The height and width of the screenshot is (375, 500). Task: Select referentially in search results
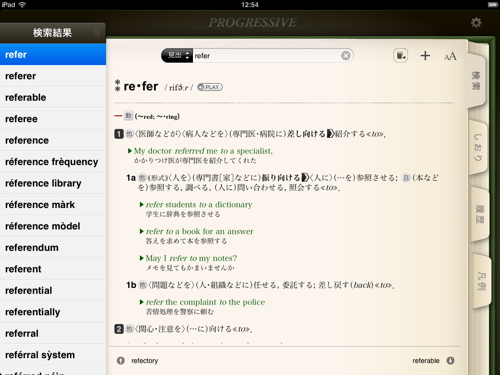coord(53,312)
